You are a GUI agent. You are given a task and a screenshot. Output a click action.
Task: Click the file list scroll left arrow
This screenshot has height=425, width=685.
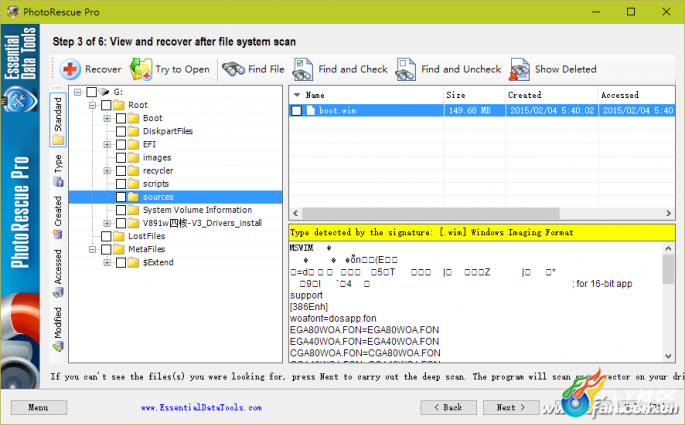(x=296, y=213)
